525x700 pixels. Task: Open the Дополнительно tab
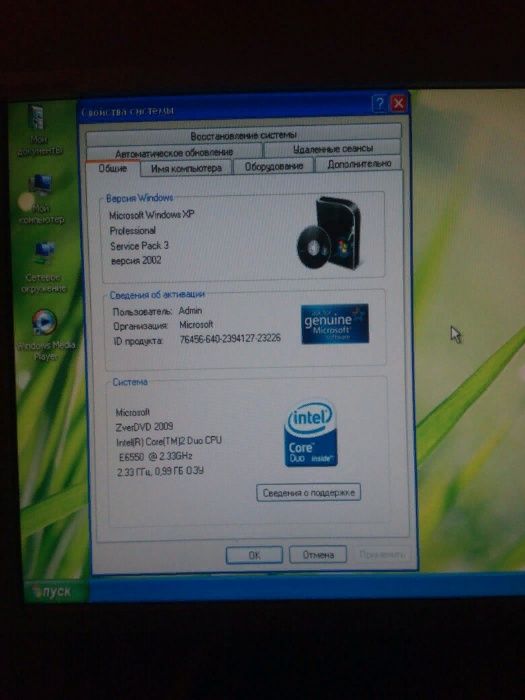coord(359,164)
